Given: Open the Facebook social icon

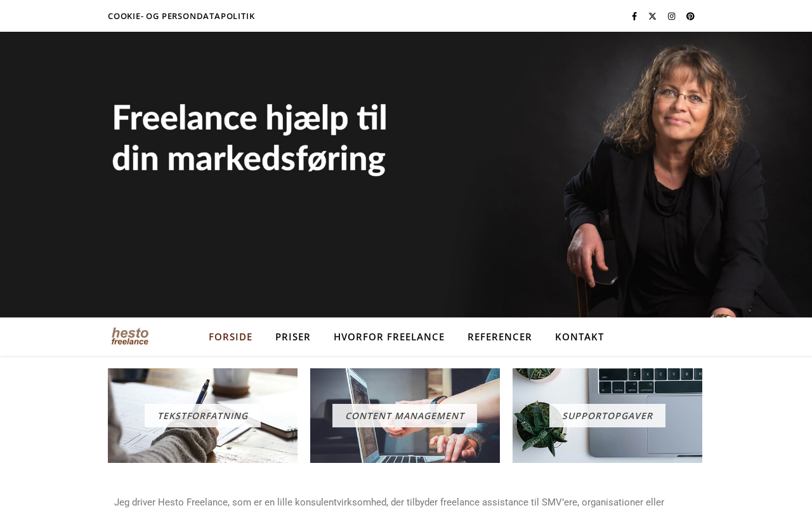Looking at the screenshot, I should tap(634, 16).
